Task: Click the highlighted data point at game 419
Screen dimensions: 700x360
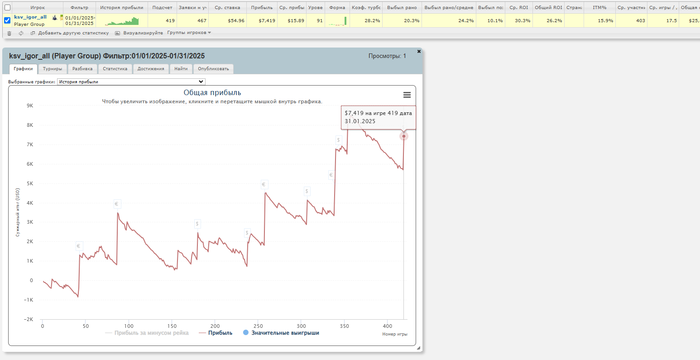Action: 404,136
